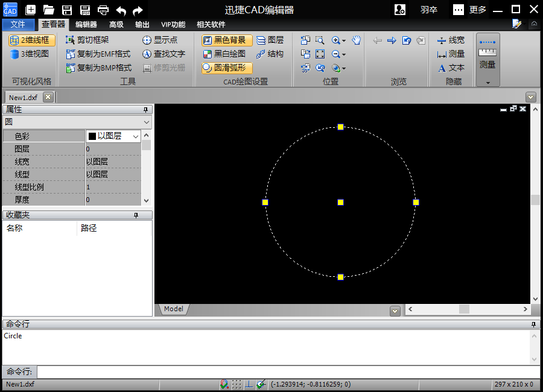The height and width of the screenshot is (392, 543).
Task: Click the black 色彩 color swatch
Action: 92,136
